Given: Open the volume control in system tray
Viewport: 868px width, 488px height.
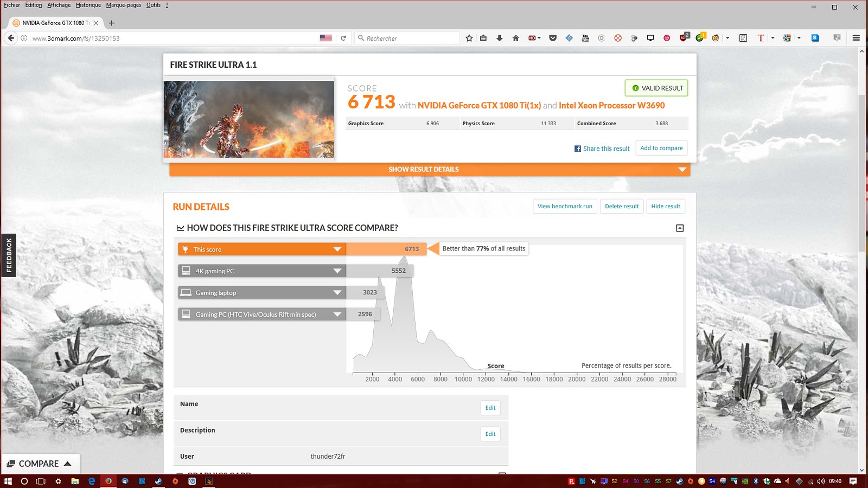Looking at the screenshot, I should (821, 481).
